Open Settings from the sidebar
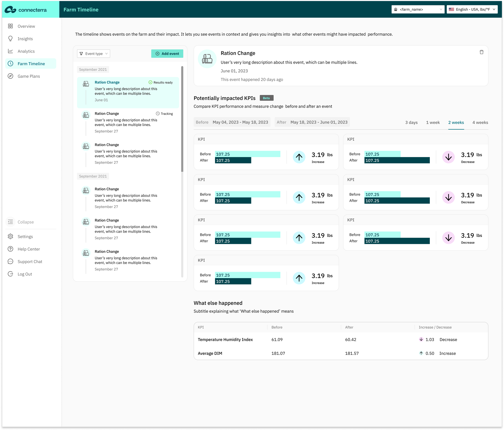The image size is (504, 430). tap(25, 236)
